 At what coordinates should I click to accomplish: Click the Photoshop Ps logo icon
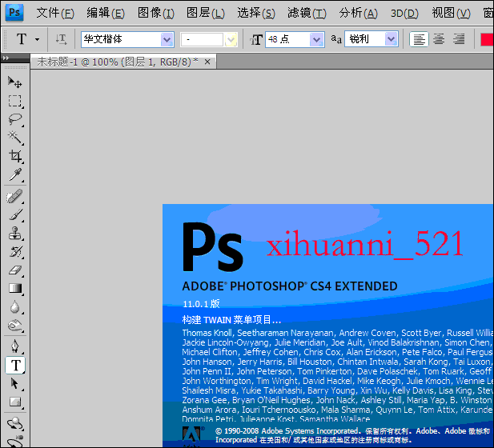coord(14,13)
